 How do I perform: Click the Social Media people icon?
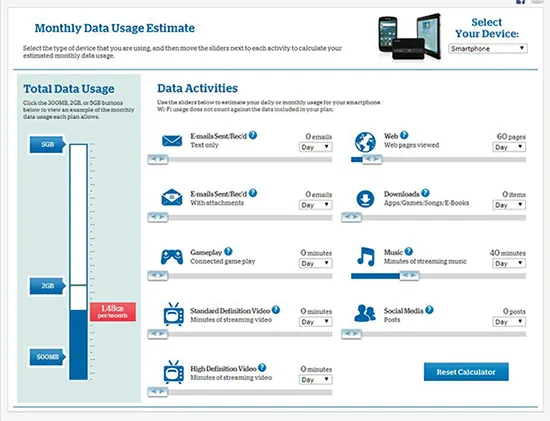click(x=365, y=313)
